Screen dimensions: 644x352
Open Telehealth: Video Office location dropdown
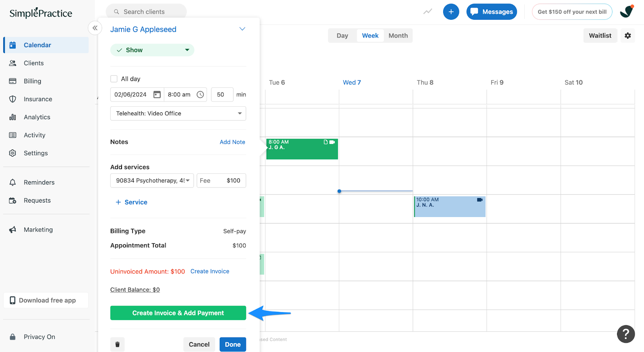[x=178, y=114]
